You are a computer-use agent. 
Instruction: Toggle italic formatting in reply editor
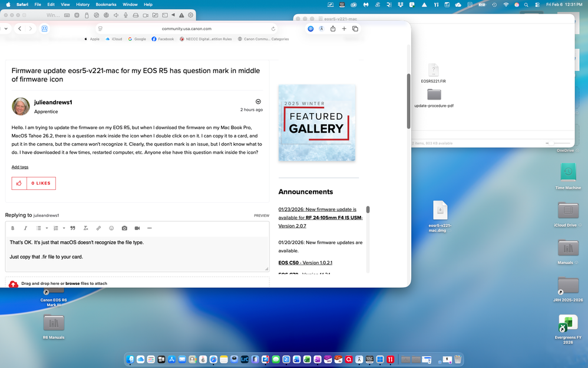(x=25, y=228)
